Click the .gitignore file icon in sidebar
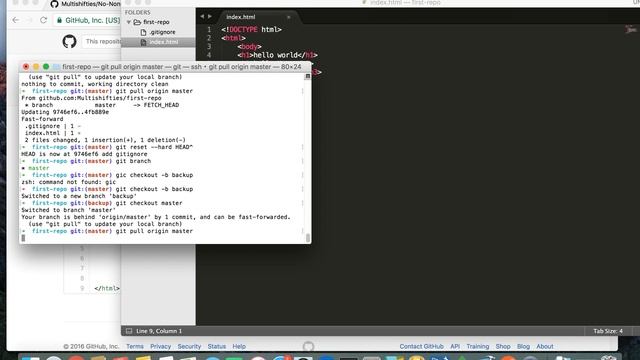 point(143,32)
